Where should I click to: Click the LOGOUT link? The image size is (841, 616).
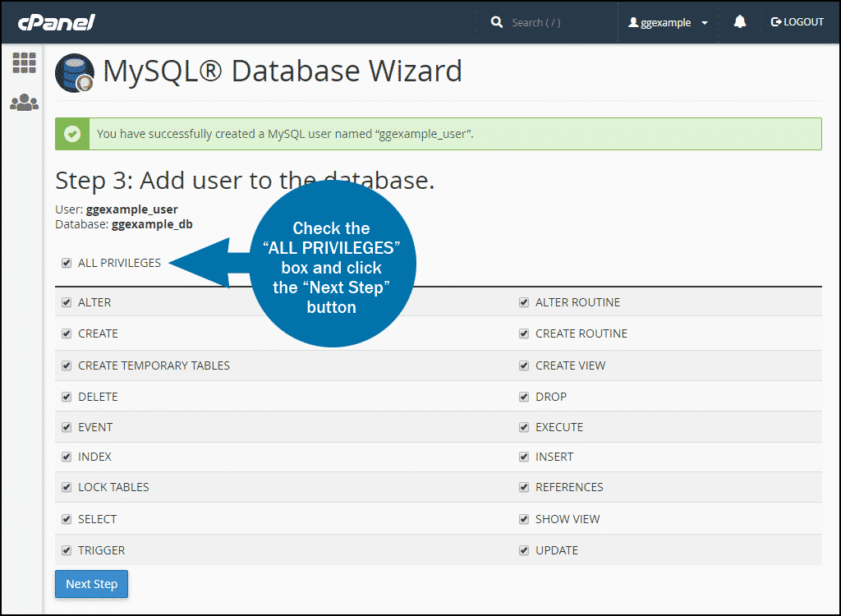(x=797, y=22)
